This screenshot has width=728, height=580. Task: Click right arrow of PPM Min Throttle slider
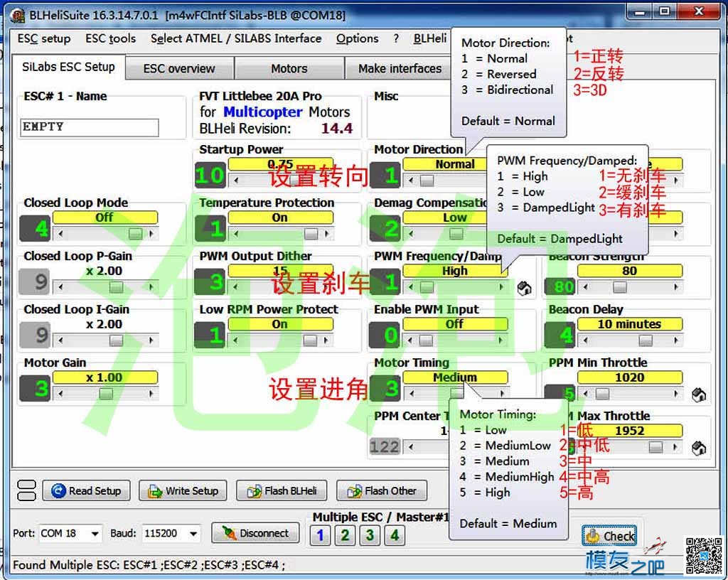(x=676, y=394)
